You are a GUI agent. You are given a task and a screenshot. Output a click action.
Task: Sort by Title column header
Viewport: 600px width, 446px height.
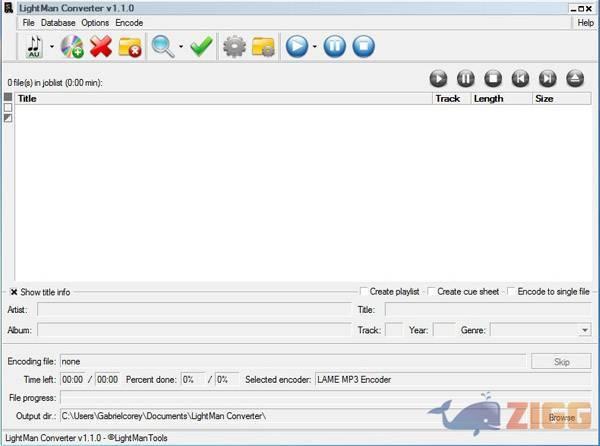coord(223,99)
